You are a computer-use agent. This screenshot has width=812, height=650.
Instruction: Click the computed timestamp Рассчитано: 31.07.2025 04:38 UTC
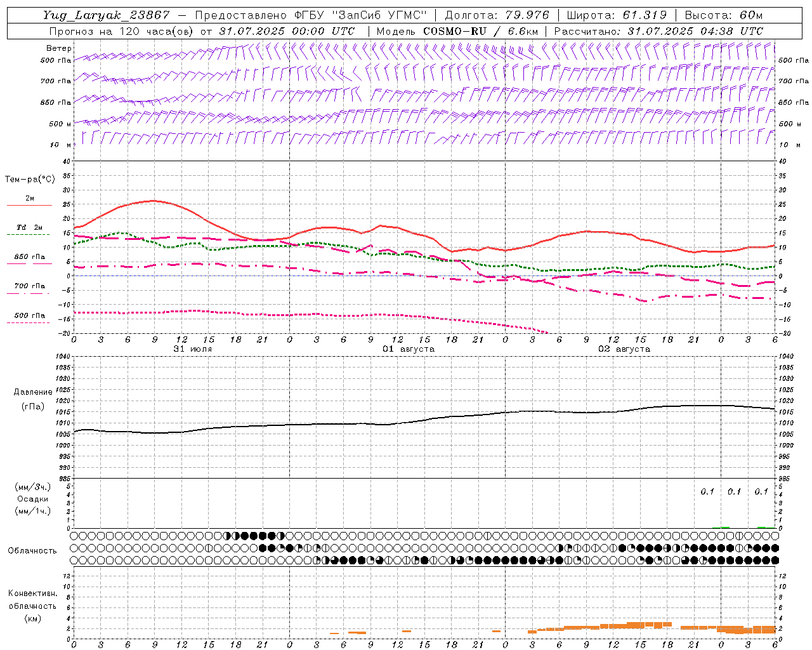coord(658,31)
